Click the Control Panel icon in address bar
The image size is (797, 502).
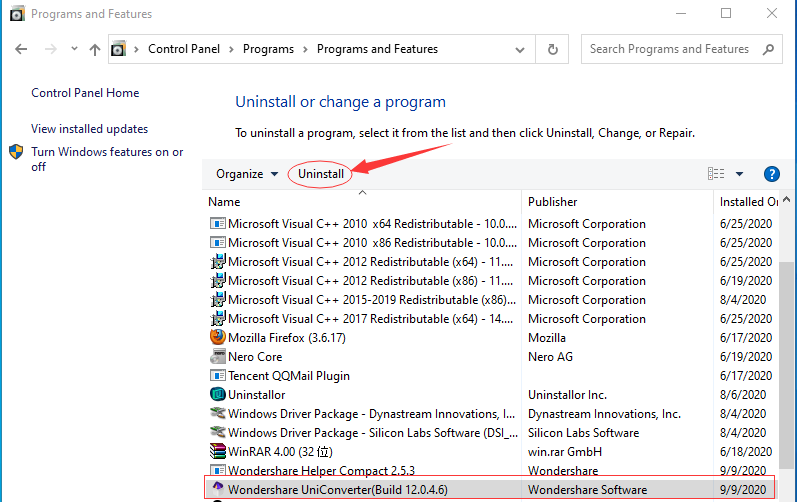(118, 49)
